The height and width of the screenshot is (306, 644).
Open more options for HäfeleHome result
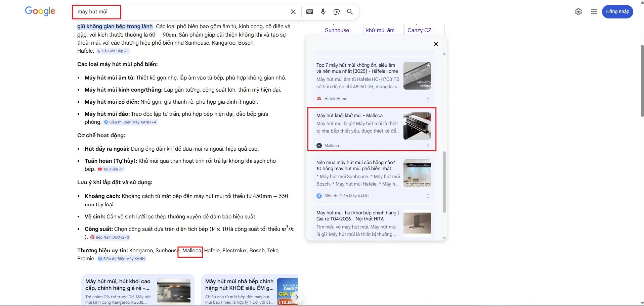click(x=428, y=99)
